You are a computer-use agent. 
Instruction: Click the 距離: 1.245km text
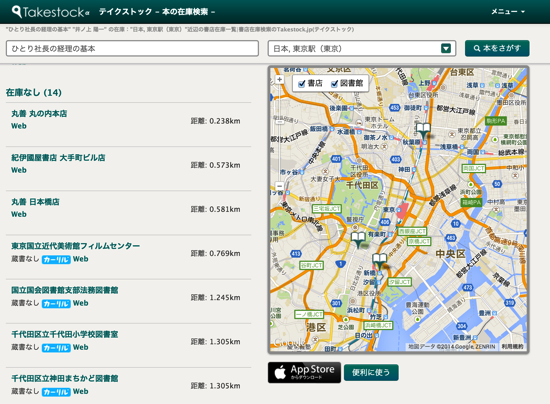click(215, 298)
